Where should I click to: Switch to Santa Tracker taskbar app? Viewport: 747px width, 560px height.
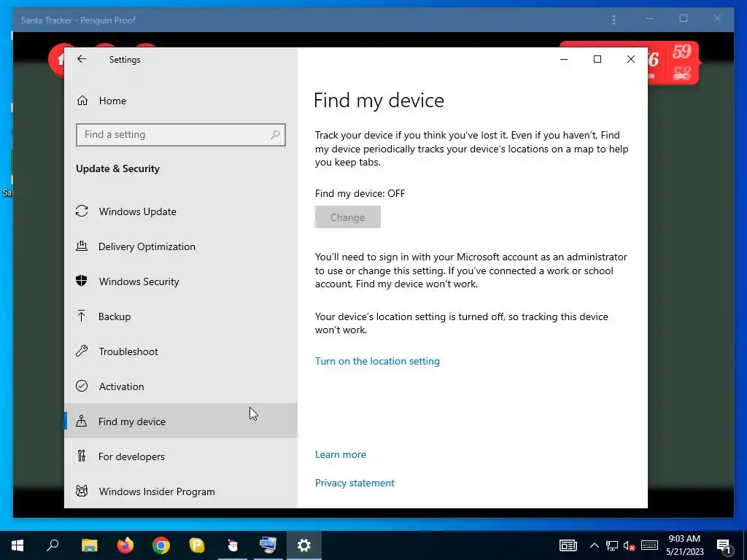[x=233, y=545]
